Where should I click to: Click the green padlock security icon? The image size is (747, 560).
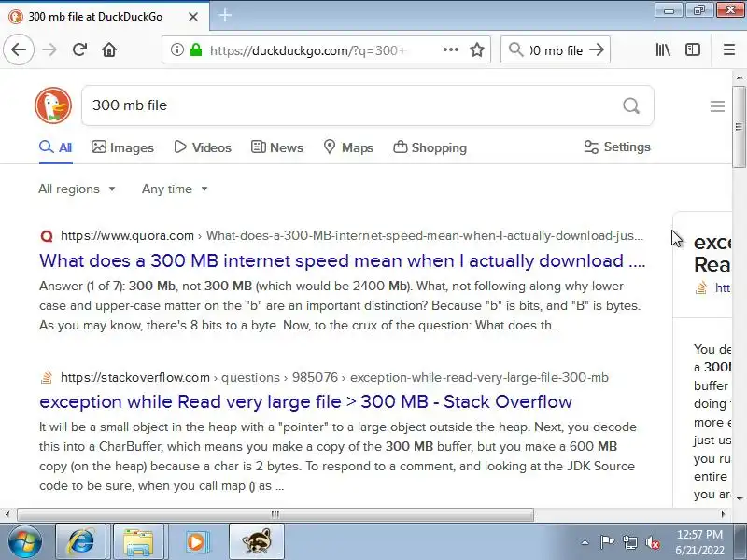[x=196, y=49]
